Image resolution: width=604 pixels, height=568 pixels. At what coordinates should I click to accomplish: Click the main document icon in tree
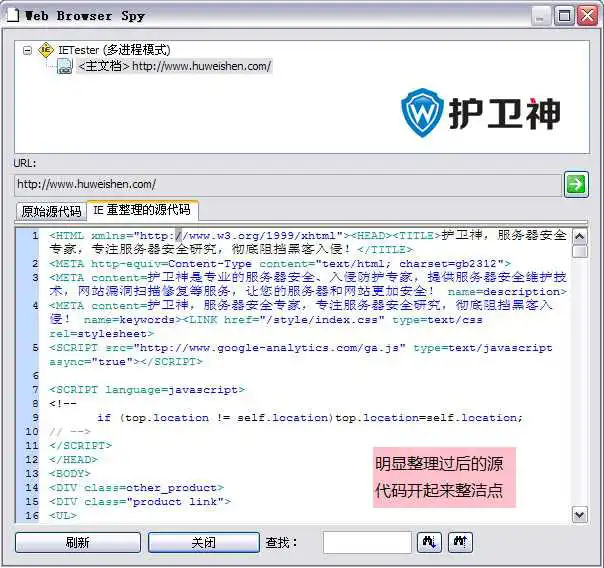pyautogui.click(x=64, y=66)
